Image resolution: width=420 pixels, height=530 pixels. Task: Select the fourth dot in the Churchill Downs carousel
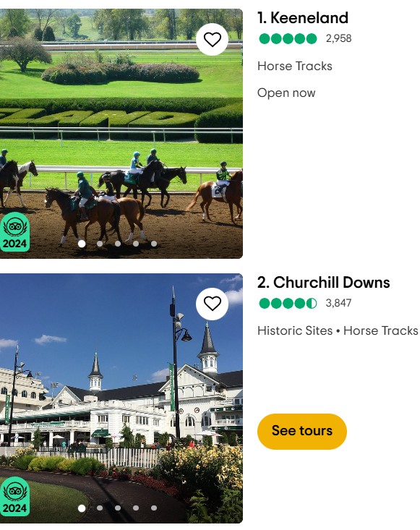pyautogui.click(x=136, y=508)
